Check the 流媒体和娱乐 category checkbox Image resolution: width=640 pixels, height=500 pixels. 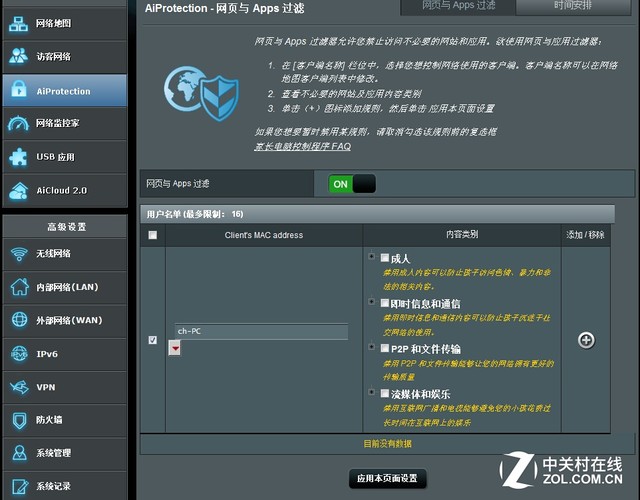pyautogui.click(x=384, y=393)
